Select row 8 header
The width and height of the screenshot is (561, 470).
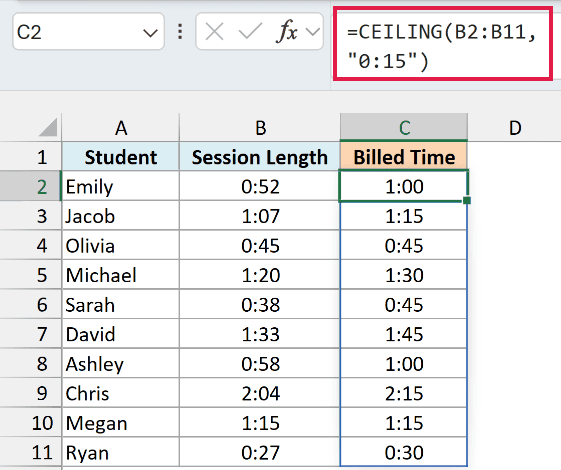point(31,363)
